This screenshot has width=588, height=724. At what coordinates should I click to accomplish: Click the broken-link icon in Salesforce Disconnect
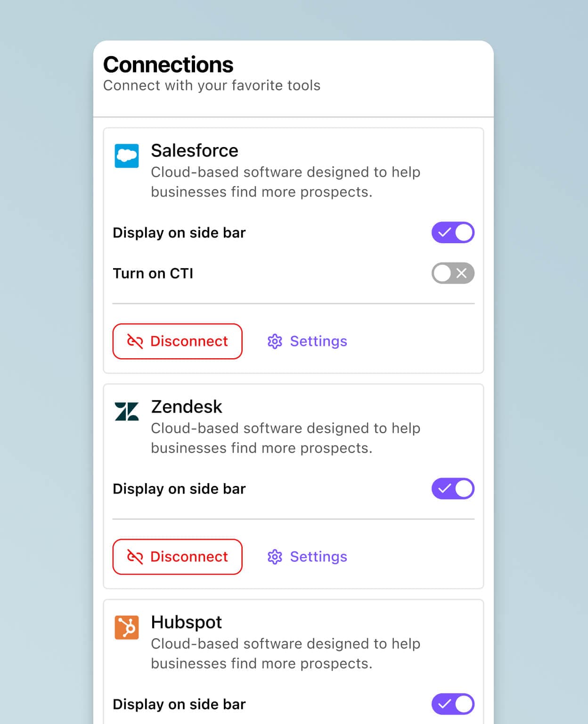point(135,341)
